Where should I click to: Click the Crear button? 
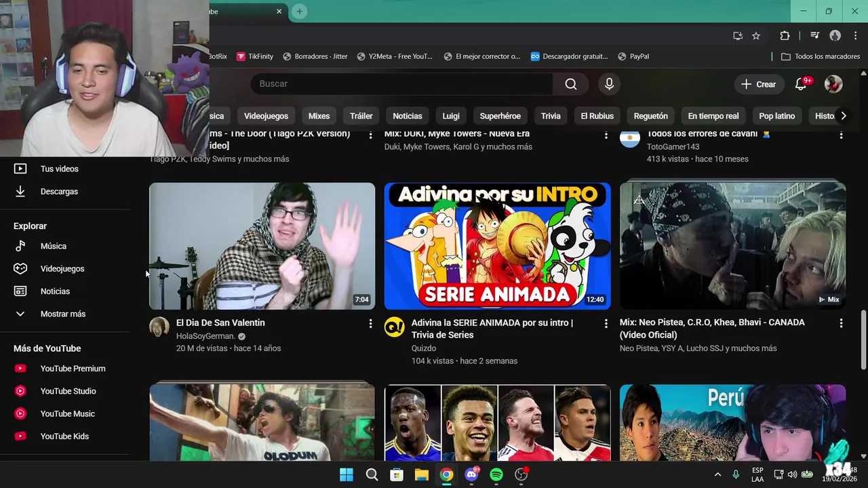click(x=759, y=84)
